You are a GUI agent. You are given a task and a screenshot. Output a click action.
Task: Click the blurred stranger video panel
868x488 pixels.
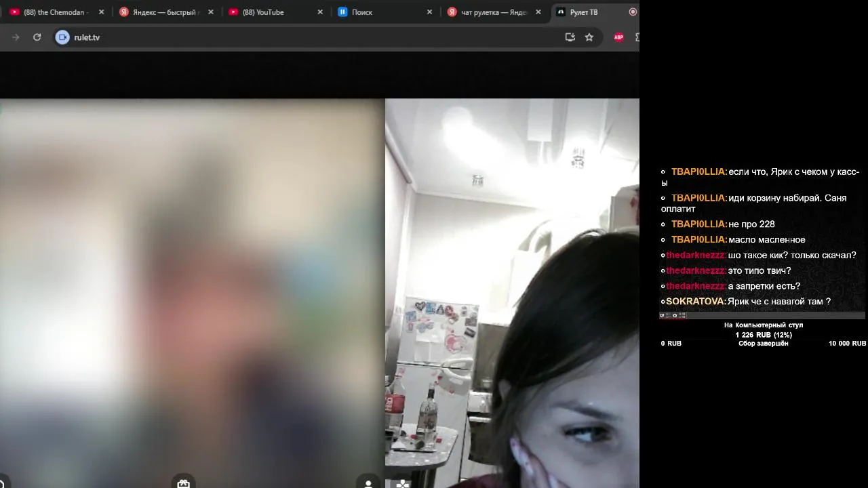click(x=192, y=293)
